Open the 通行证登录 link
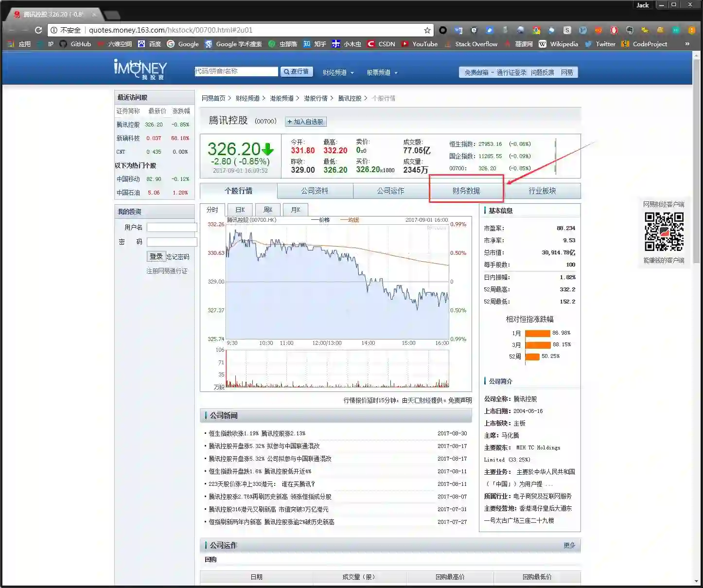Image resolution: width=703 pixels, height=588 pixels. click(x=511, y=72)
